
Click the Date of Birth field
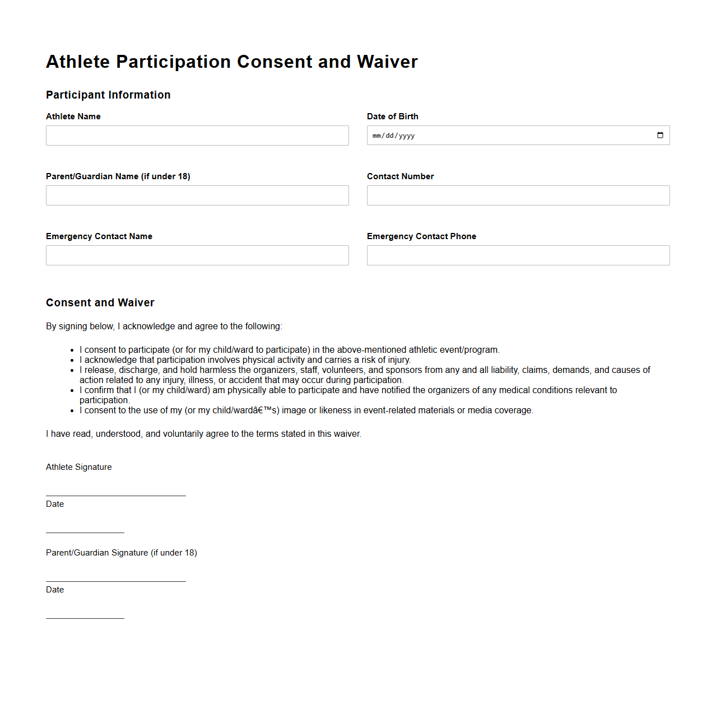point(504,135)
